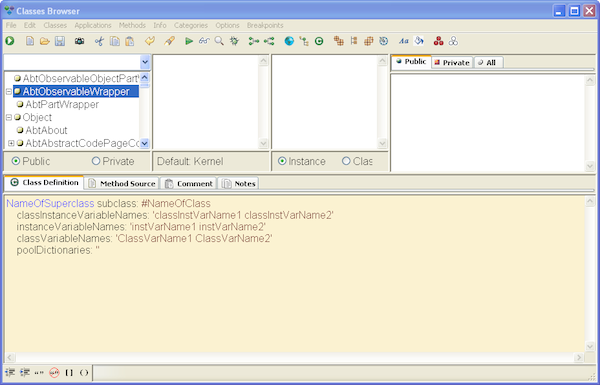Click the green circular run arrow icon
The width and height of the screenshot is (600, 385).
pos(10,41)
